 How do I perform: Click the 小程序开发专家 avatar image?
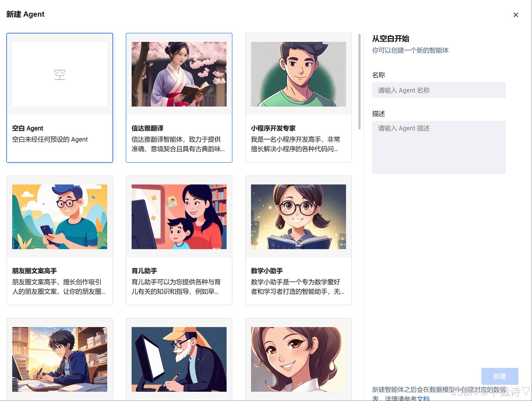click(299, 74)
